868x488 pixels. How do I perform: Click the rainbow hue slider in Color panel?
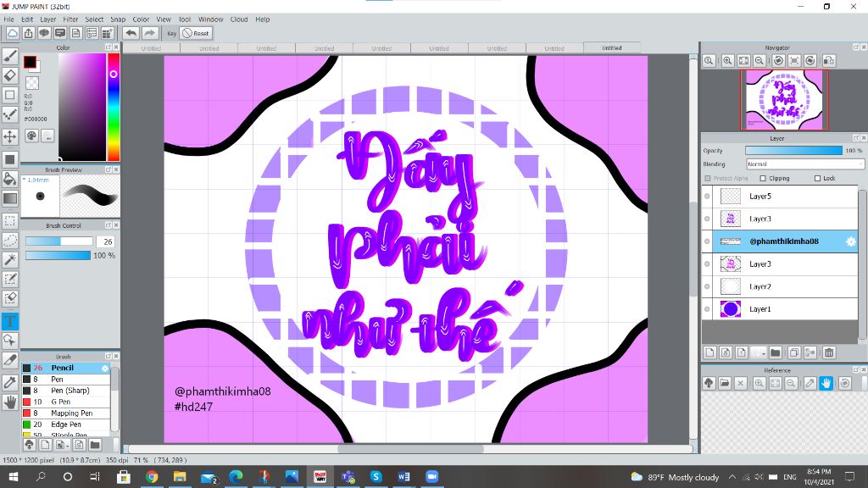[x=114, y=107]
